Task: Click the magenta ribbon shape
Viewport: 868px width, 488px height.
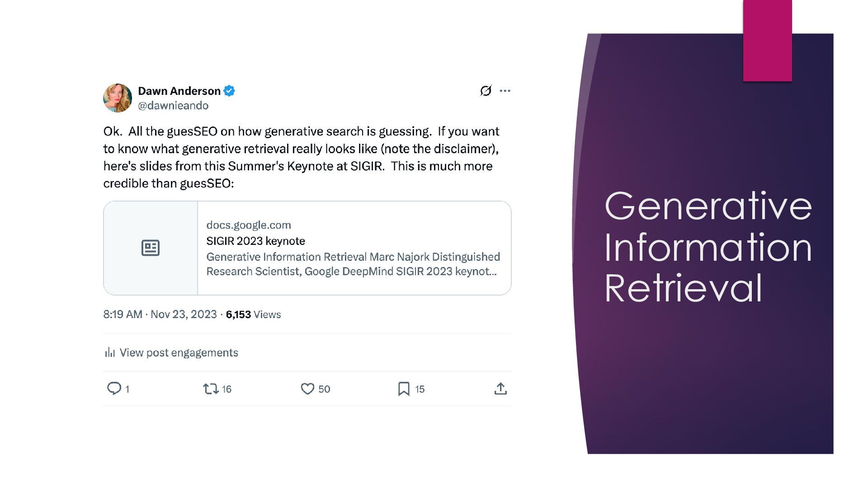Action: pos(767,41)
